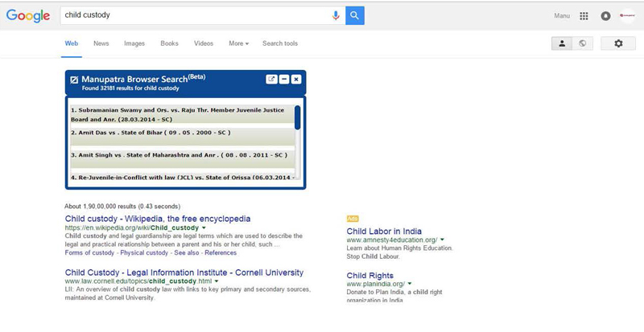This screenshot has height=332, width=644.
Task: Open Forms of custody sublink
Action: [x=89, y=252]
